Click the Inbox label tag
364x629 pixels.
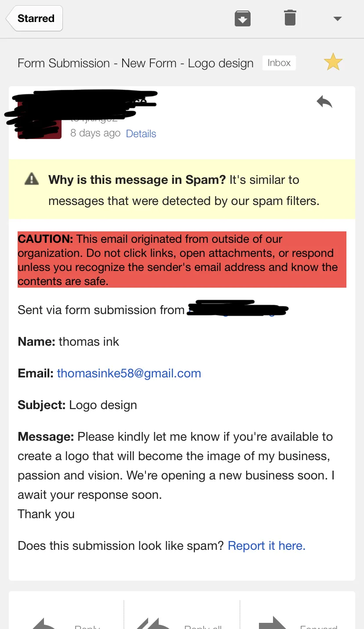pos(279,63)
